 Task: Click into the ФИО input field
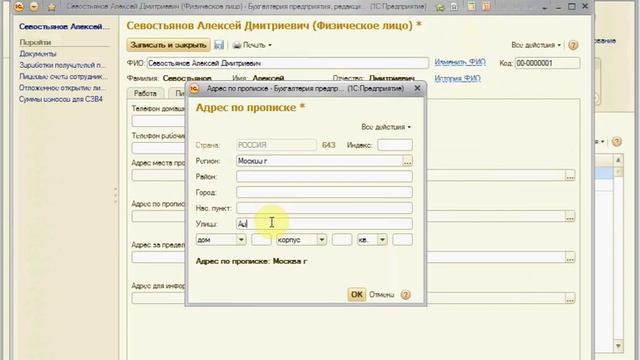point(287,63)
